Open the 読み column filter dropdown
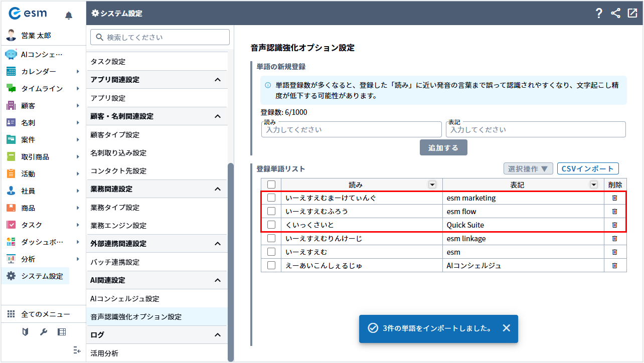Screen dimensions: 644x363 [432, 185]
